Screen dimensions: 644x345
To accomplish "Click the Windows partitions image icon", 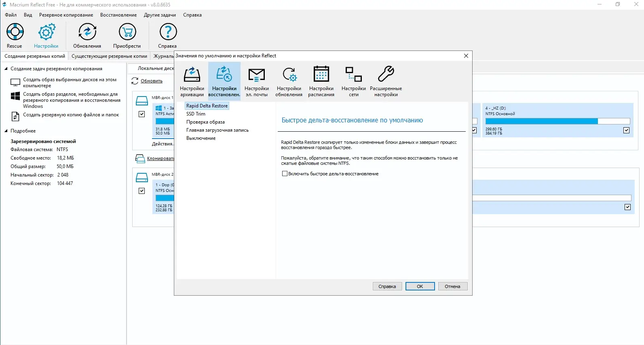I will pyautogui.click(x=15, y=96).
